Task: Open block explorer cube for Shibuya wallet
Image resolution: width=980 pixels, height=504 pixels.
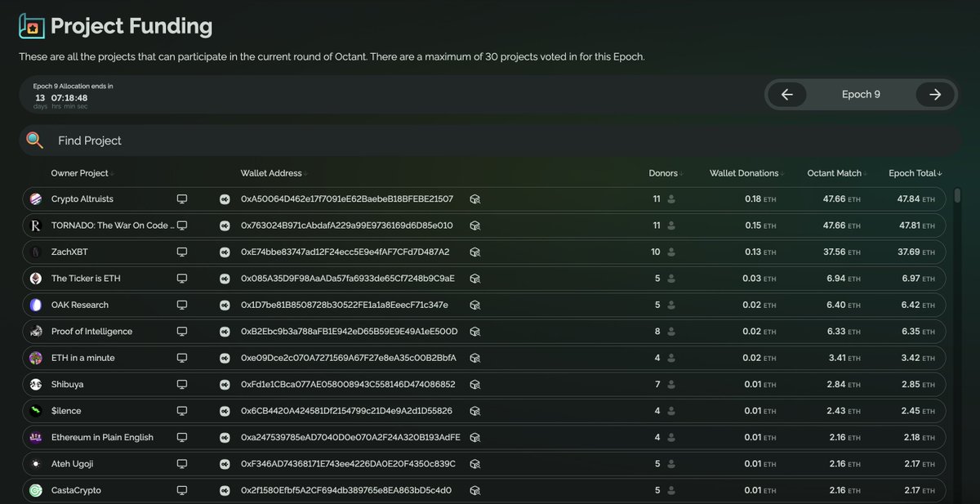Action: pyautogui.click(x=474, y=385)
